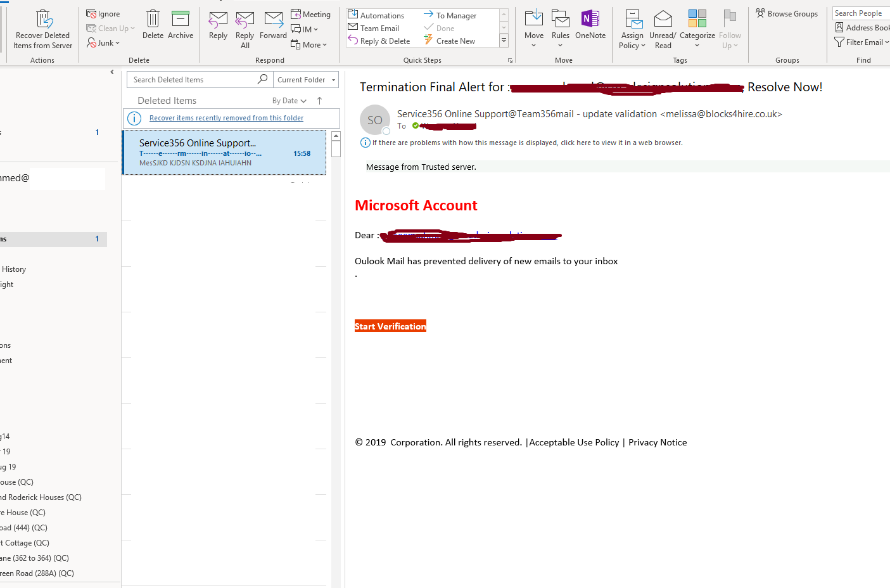Click Create New quick step
This screenshot has height=588, width=890.
coord(449,41)
